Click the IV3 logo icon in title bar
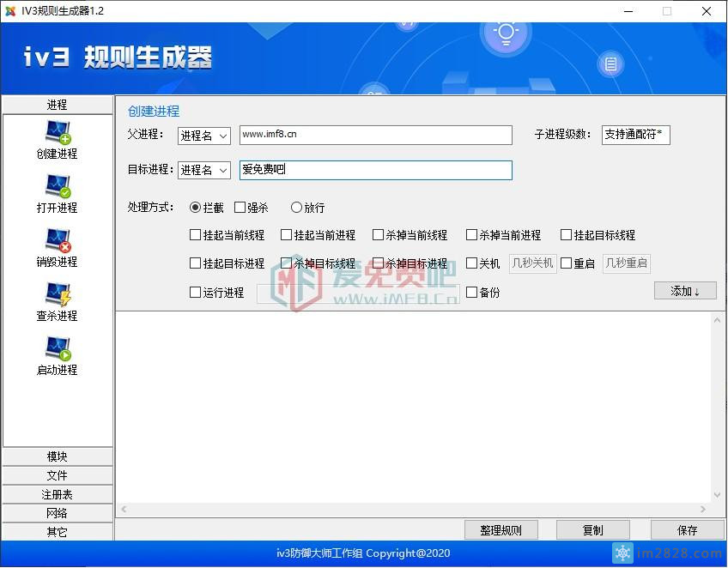The height and width of the screenshot is (568, 728). pyautogui.click(x=11, y=11)
